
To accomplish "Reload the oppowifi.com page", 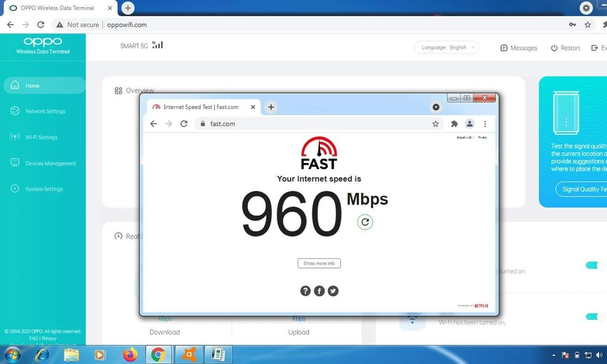I will click(41, 24).
